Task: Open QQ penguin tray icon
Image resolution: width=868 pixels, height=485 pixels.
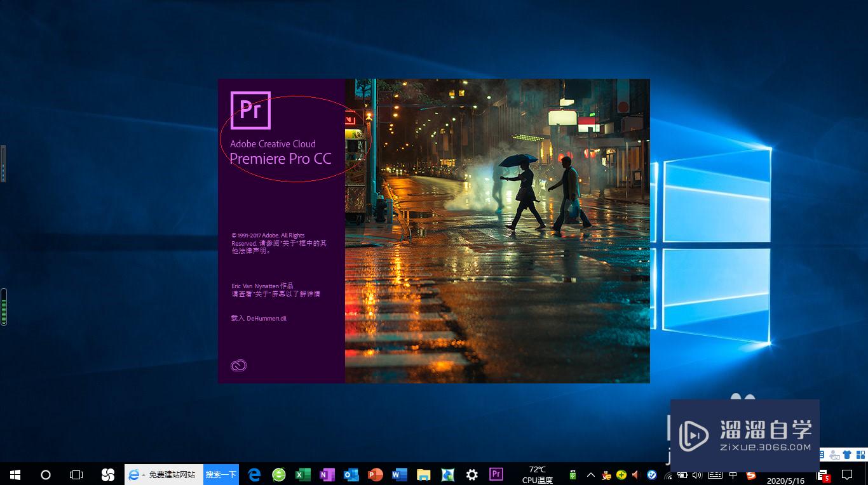Action: (607, 475)
